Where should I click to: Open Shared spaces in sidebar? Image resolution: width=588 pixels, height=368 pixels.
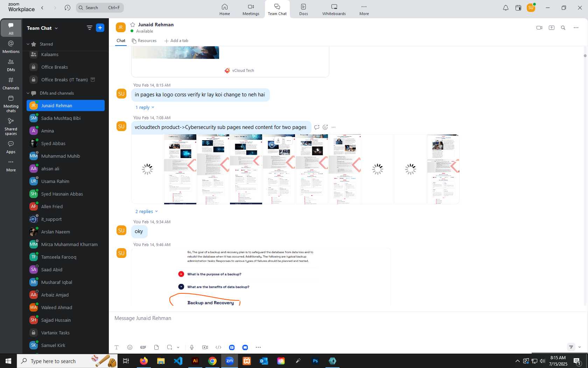[x=11, y=127]
